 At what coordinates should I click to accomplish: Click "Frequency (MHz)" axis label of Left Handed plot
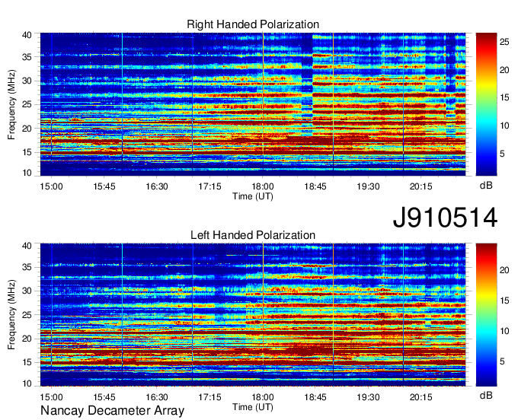pyautogui.click(x=11, y=315)
